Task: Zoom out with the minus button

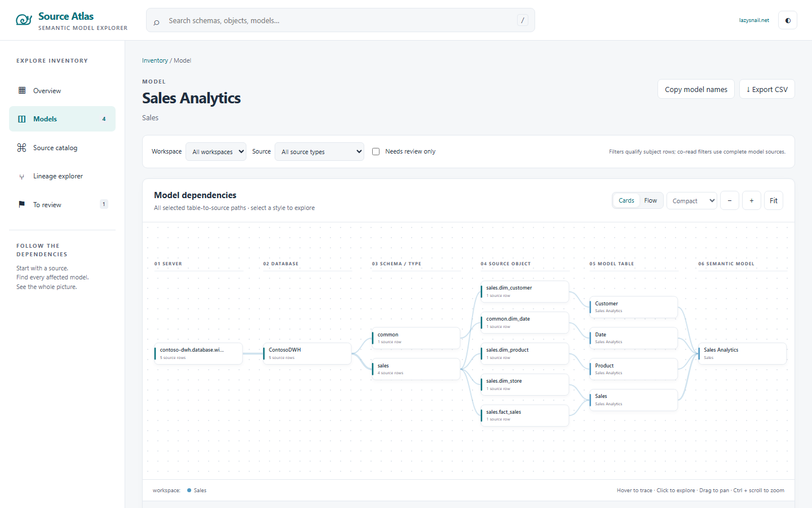Action: click(730, 200)
